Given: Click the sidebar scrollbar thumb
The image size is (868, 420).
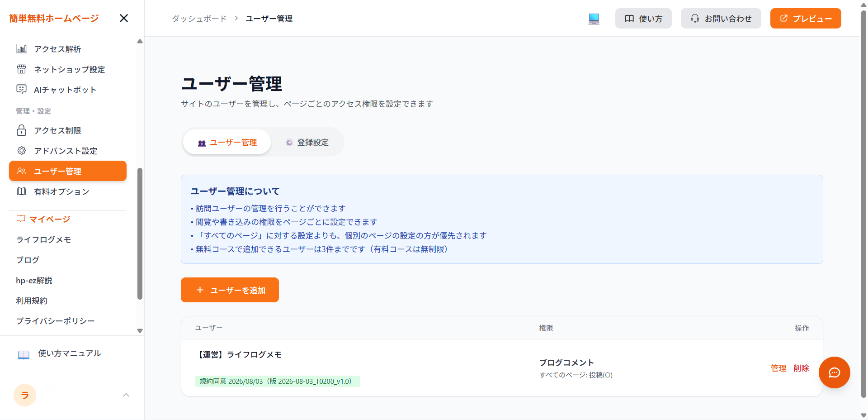Looking at the screenshot, I should [140, 234].
